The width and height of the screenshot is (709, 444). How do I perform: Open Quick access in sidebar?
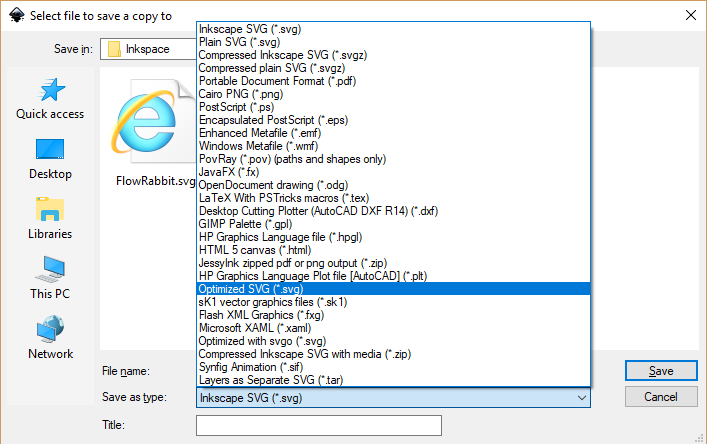click(x=50, y=100)
